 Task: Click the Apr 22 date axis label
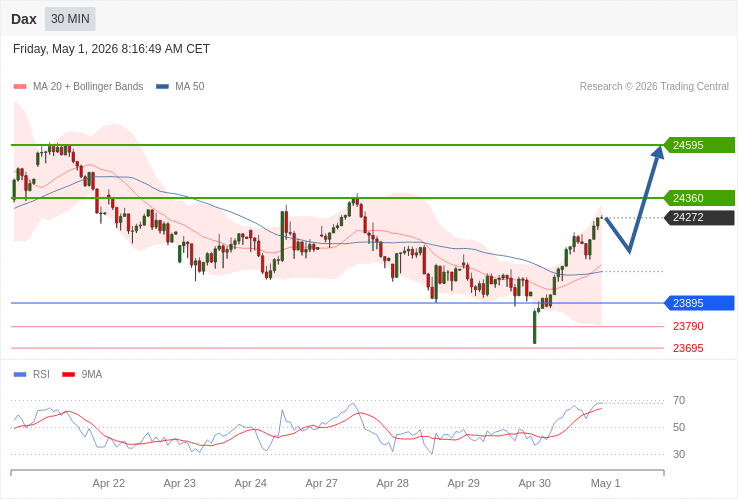109,484
